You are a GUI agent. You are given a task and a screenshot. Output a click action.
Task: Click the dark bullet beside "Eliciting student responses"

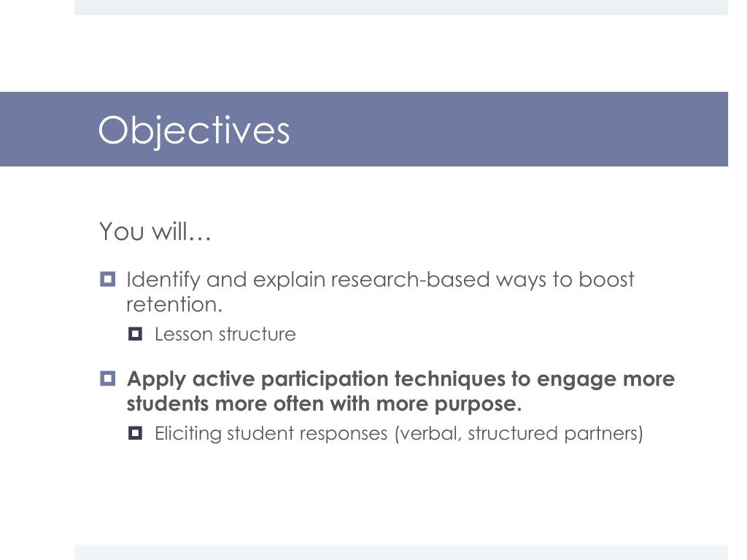click(135, 433)
